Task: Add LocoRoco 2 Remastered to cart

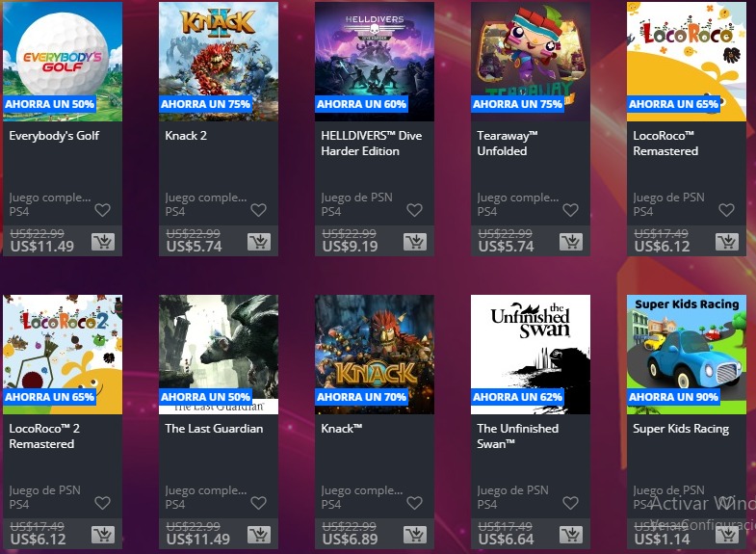Action: (103, 534)
